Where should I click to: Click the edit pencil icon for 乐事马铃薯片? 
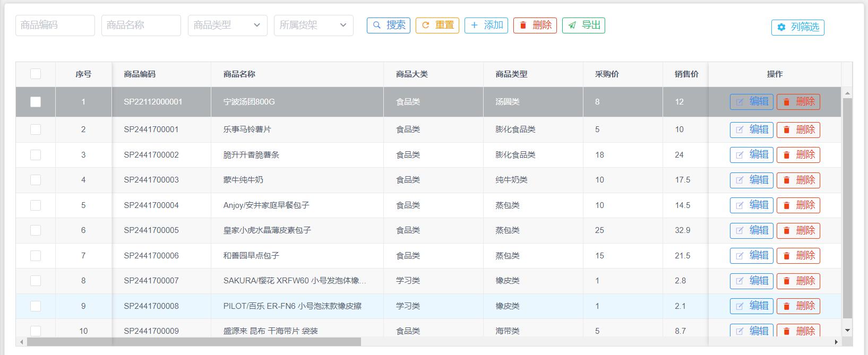tap(740, 129)
